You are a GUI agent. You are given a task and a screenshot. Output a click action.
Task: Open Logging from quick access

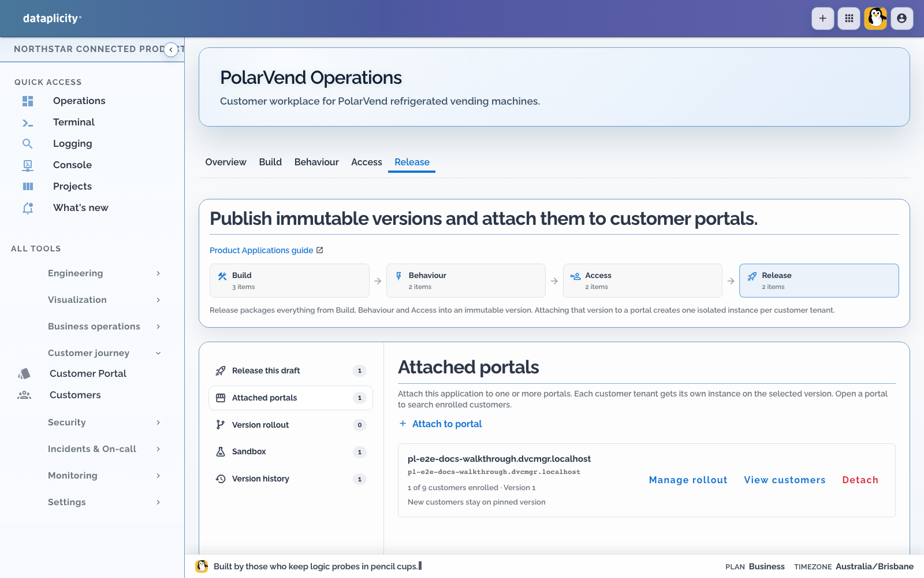pos(73,144)
